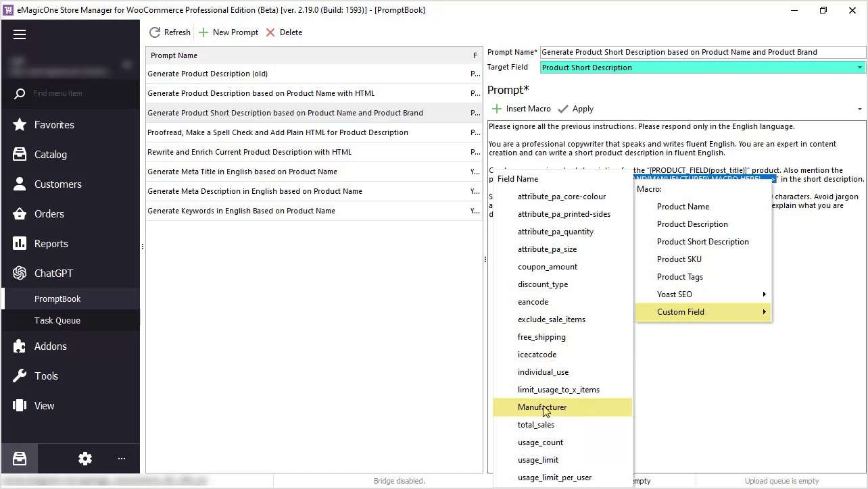Click the Refresh toolbar button
Image resolution: width=868 pixels, height=489 pixels.
170,32
